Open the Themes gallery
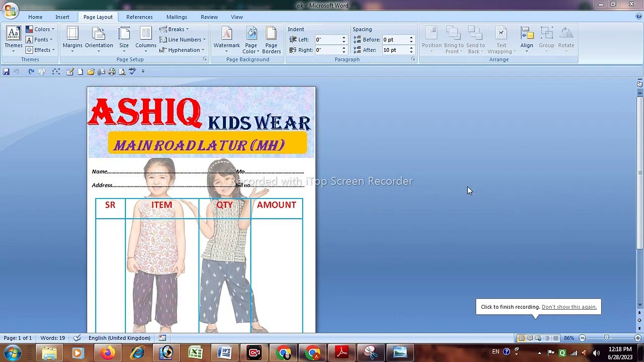644x362 pixels. point(14,39)
